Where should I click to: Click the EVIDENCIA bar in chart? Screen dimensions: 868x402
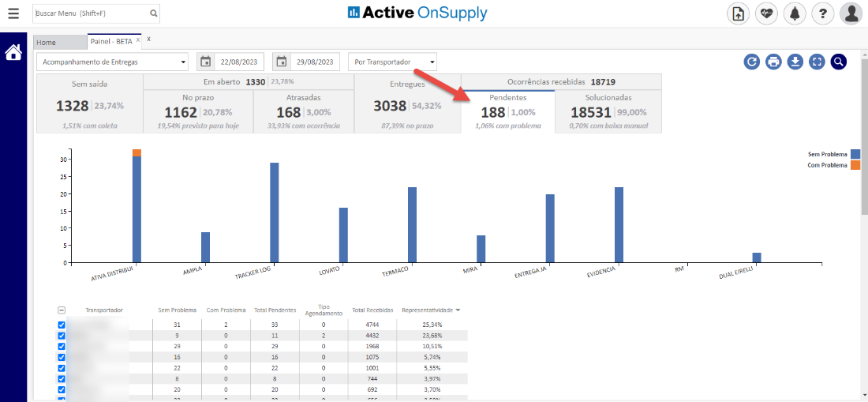[619, 225]
